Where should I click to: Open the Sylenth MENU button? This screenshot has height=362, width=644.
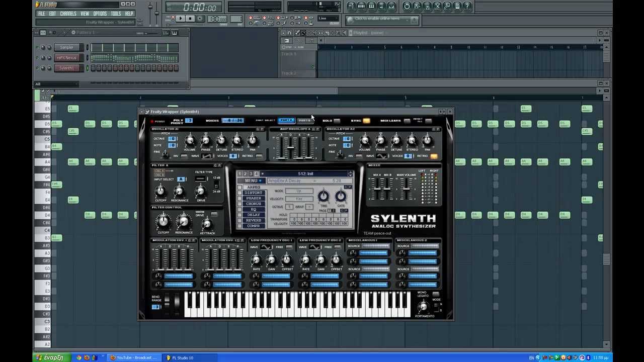(x=251, y=181)
